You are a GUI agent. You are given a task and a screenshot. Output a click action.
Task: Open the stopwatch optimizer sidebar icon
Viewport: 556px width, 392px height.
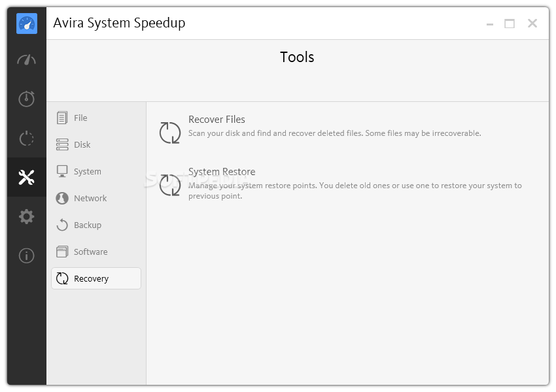coord(27,99)
